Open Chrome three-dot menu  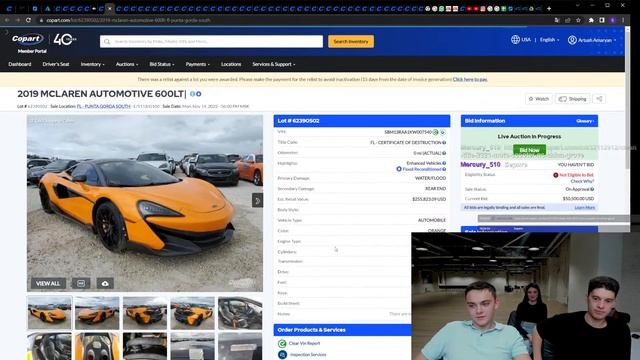pyautogui.click(x=623, y=20)
